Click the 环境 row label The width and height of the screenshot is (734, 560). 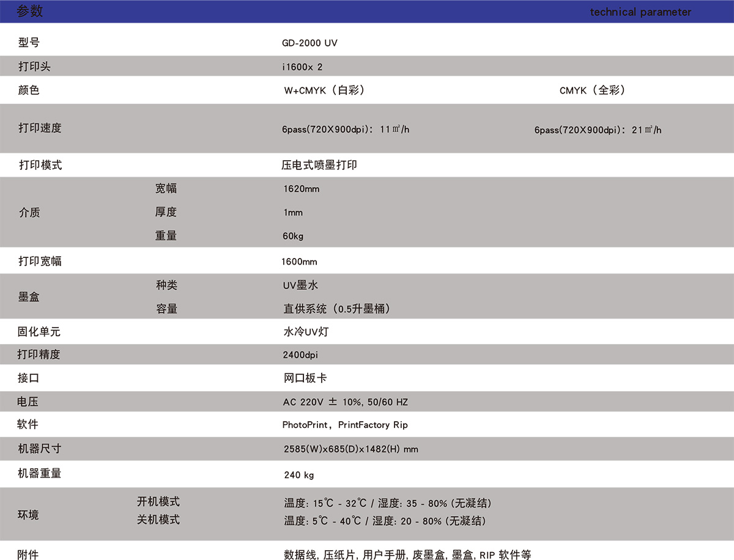tap(28, 515)
